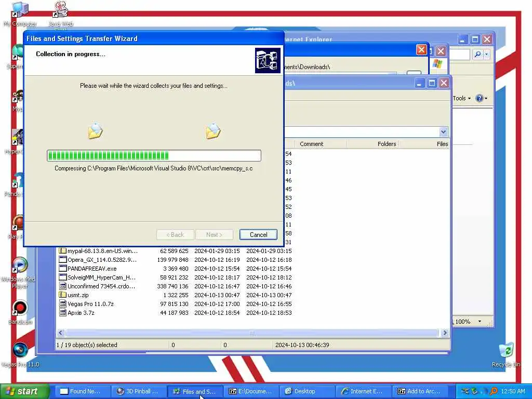Click the scroll right arrow in file list

(445, 333)
